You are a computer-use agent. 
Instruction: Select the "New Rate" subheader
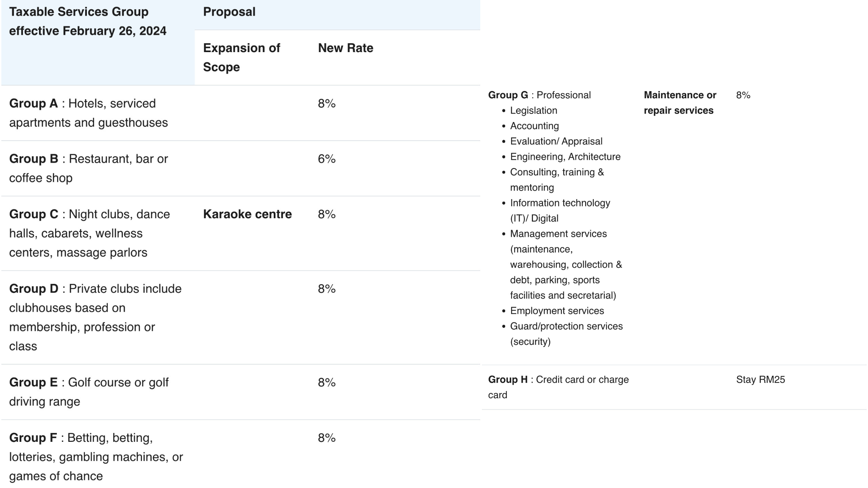[x=345, y=48]
